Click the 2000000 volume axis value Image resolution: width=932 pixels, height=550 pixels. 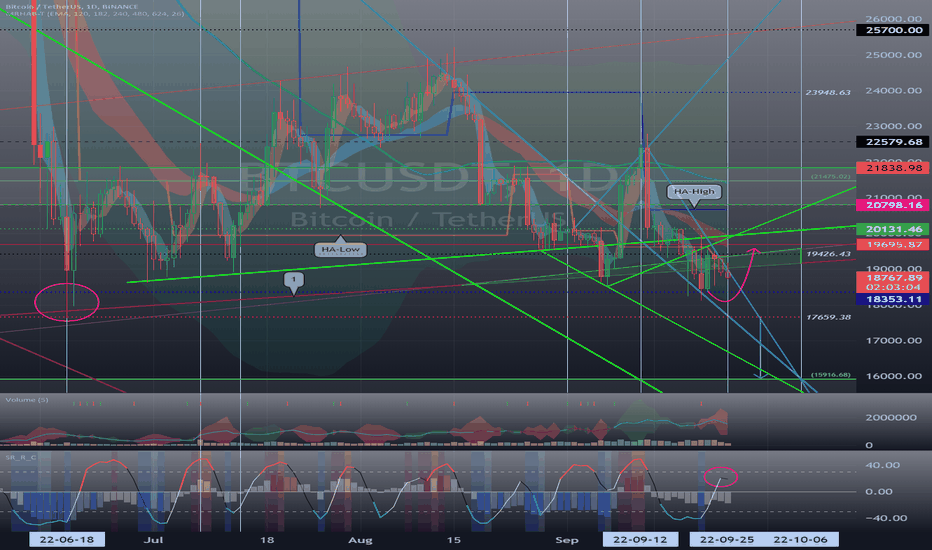click(x=890, y=417)
